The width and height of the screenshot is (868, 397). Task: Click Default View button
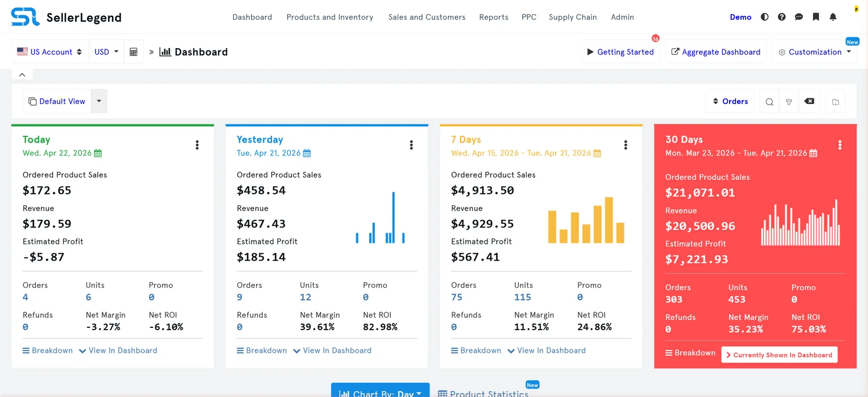pyautogui.click(x=57, y=101)
